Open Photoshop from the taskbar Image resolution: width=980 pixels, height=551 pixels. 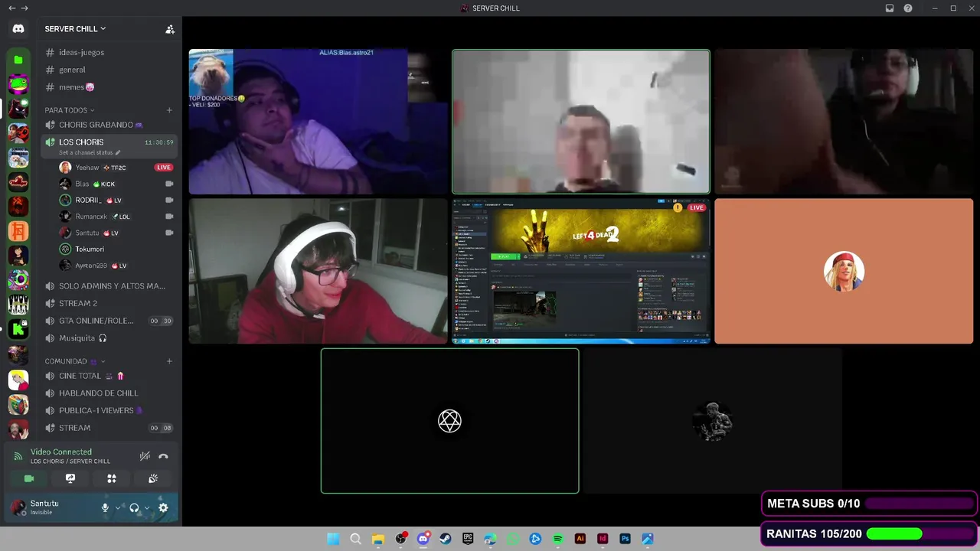click(x=625, y=539)
